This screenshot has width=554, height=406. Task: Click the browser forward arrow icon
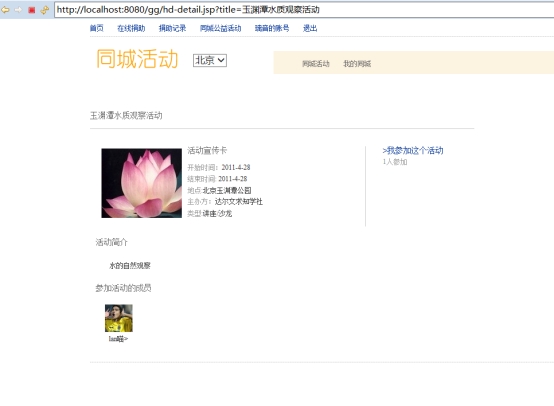(x=18, y=10)
